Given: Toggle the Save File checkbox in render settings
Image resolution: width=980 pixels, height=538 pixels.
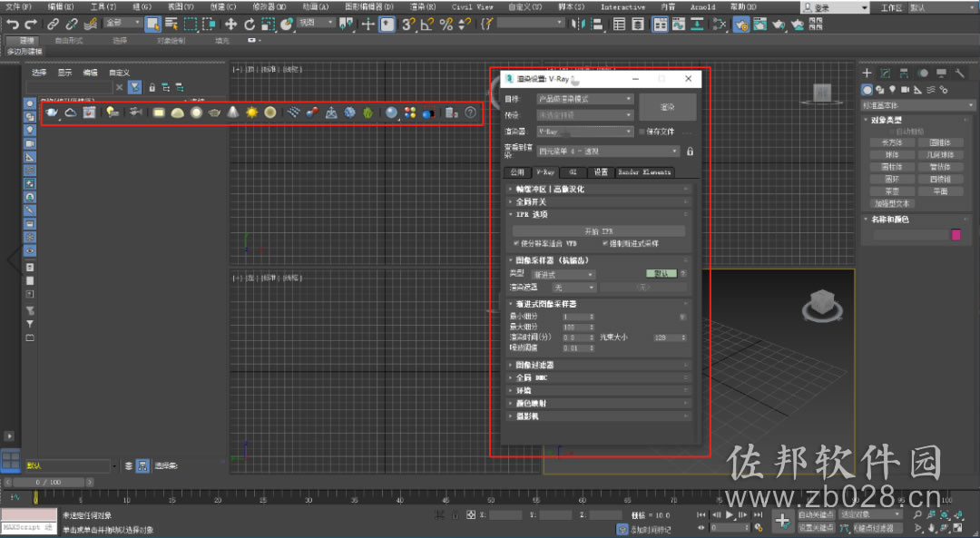Looking at the screenshot, I should click(642, 132).
